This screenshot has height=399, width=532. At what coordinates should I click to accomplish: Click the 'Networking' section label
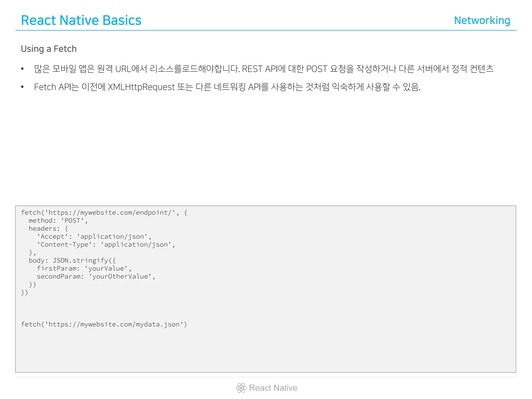pos(482,20)
